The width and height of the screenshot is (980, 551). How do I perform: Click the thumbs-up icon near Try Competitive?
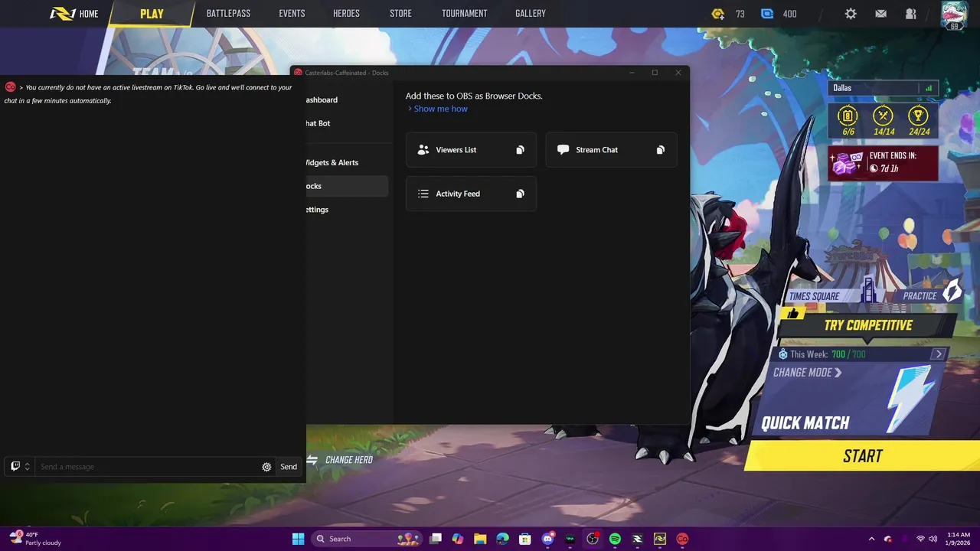792,313
